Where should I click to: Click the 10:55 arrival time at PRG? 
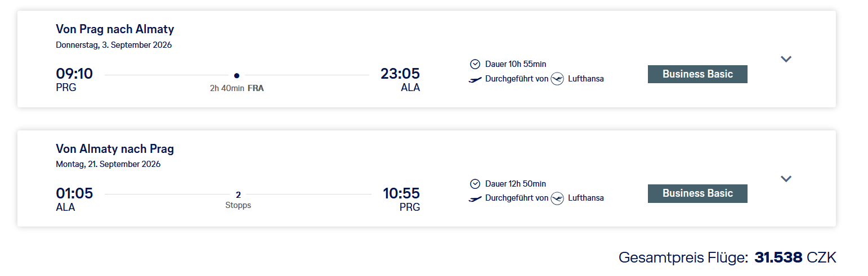pos(401,193)
